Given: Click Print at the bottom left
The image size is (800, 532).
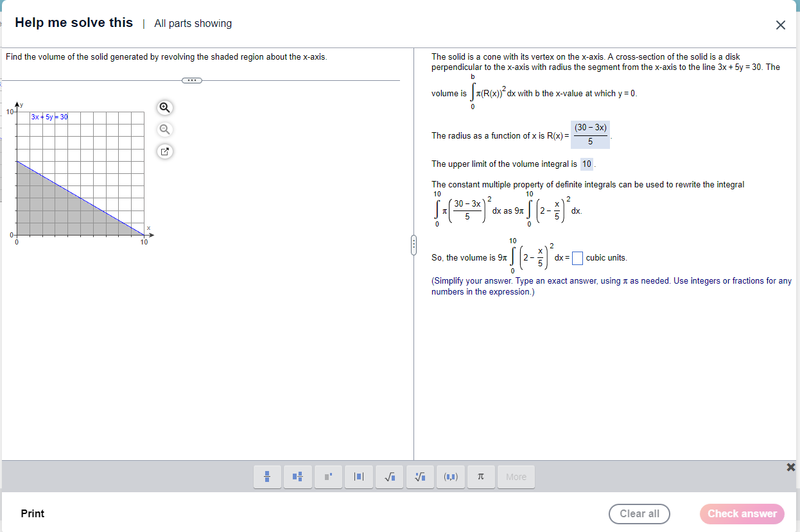Looking at the screenshot, I should pos(32,513).
